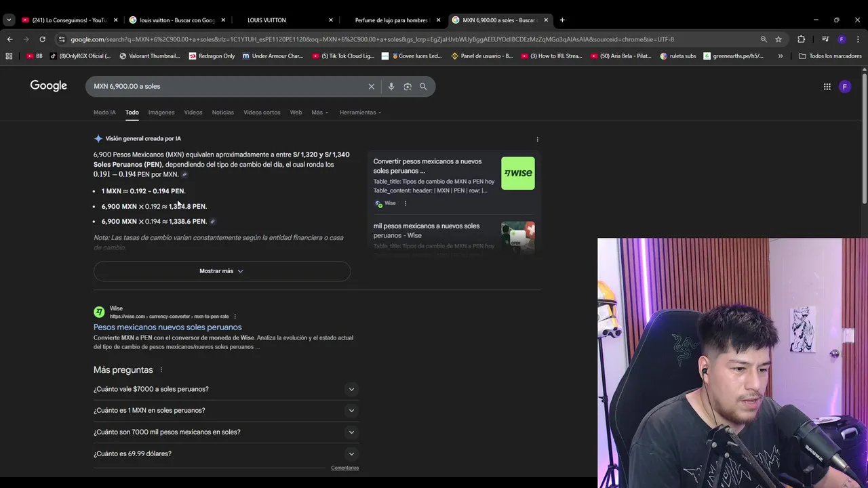The width and height of the screenshot is (868, 488).
Task: Open the BB bookmark
Action: click(35, 56)
